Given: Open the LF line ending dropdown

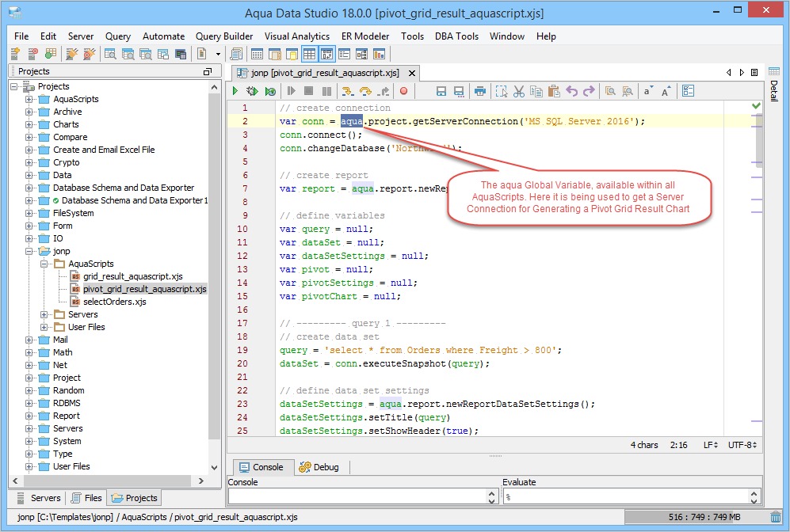Looking at the screenshot, I should [711, 445].
